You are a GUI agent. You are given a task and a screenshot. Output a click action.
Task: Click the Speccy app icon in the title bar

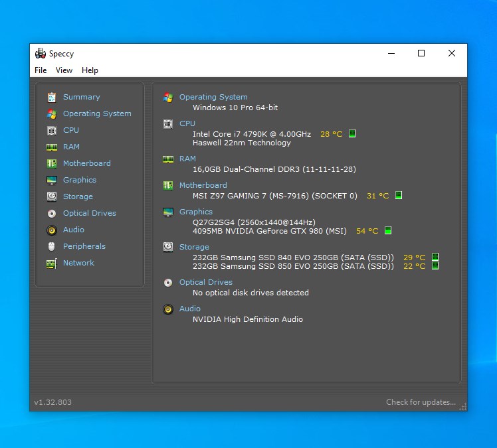(41, 54)
